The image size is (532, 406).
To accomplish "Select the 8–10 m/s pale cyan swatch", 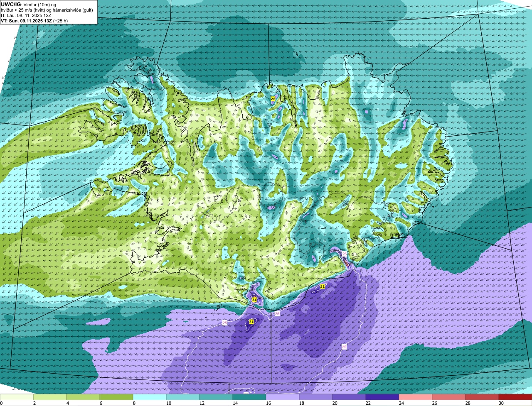I will point(150,397).
